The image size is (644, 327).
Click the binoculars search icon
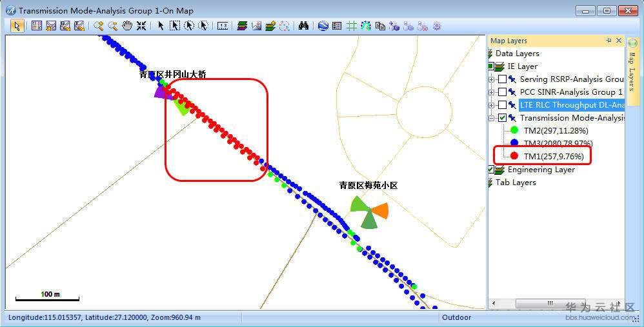coord(303,26)
